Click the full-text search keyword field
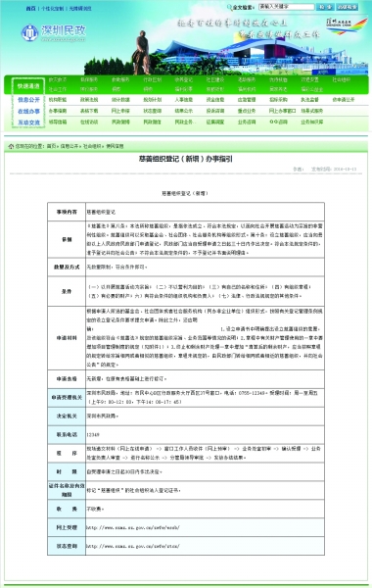Image resolution: width=372 pixels, height=588 pixels. click(286, 7)
